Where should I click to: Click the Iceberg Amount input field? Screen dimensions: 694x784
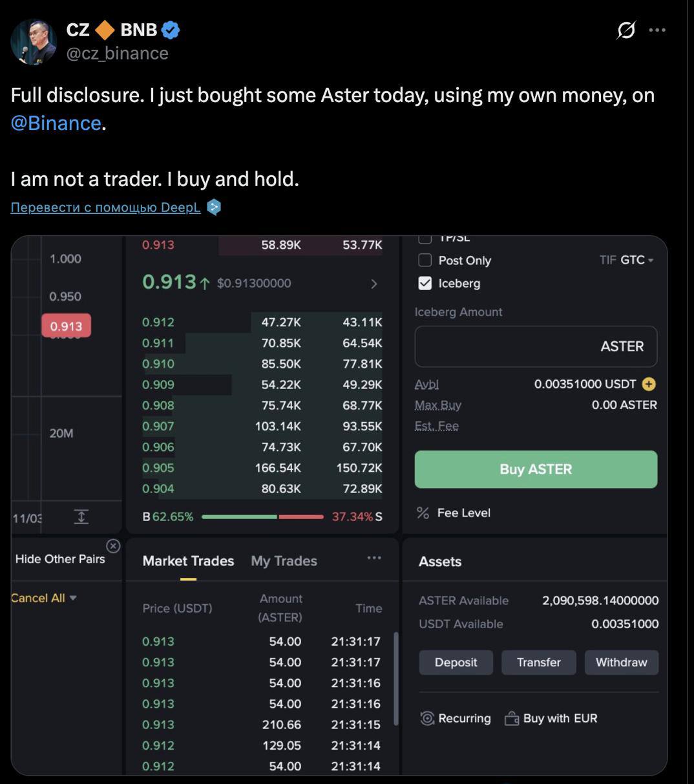click(536, 346)
